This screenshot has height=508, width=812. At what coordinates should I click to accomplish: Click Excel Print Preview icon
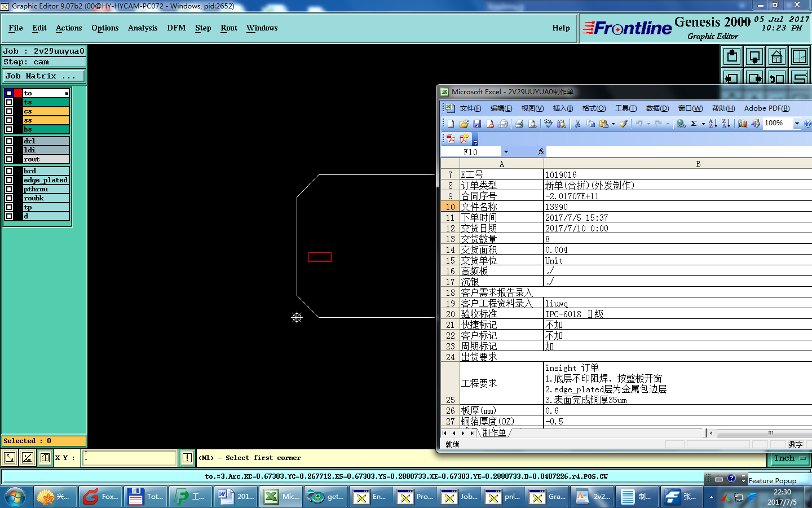tap(532, 124)
